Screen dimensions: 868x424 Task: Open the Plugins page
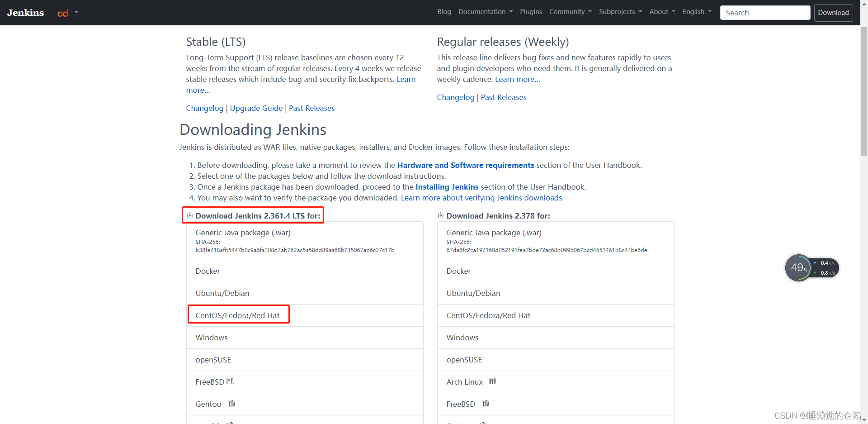click(531, 12)
